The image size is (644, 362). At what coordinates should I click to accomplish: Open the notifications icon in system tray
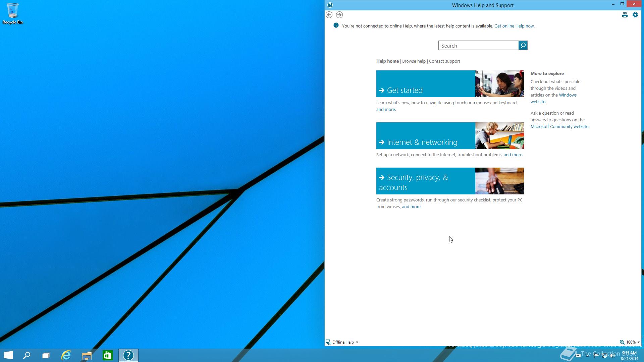pos(578,355)
